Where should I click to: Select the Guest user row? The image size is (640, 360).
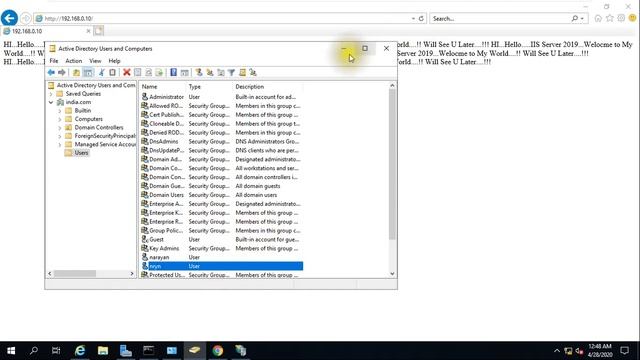[221, 240]
